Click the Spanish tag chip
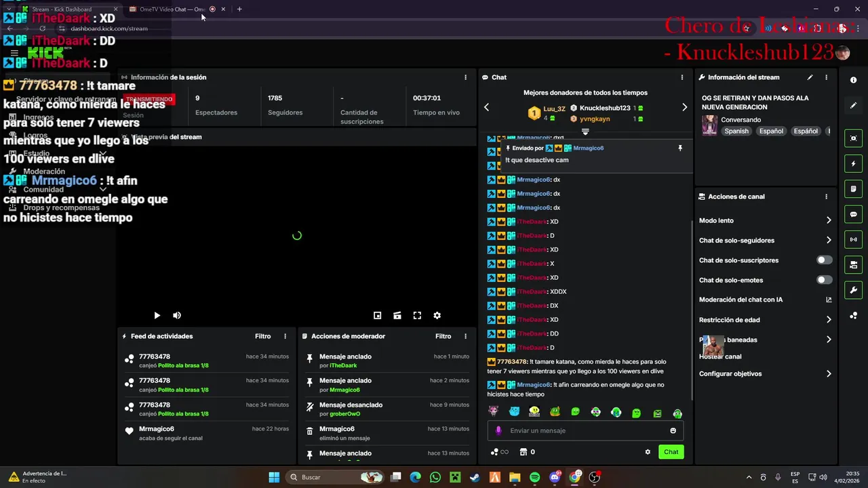This screenshot has width=868, height=488. 736,131
